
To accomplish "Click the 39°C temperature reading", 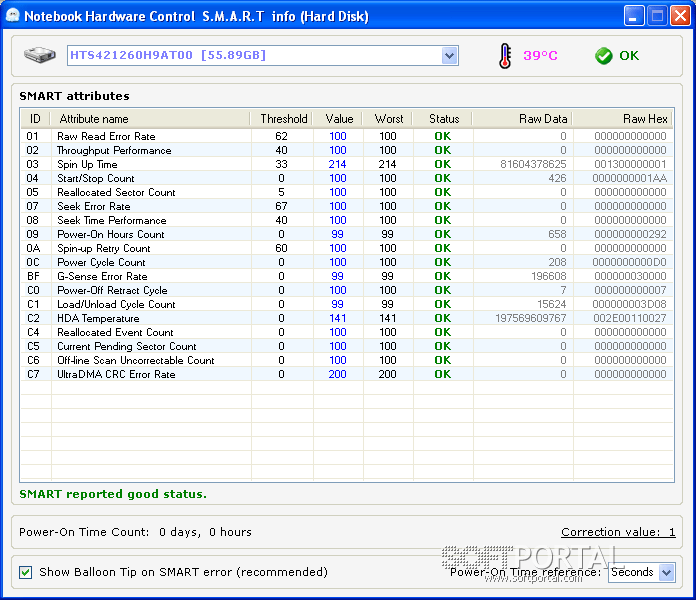I will 540,55.
